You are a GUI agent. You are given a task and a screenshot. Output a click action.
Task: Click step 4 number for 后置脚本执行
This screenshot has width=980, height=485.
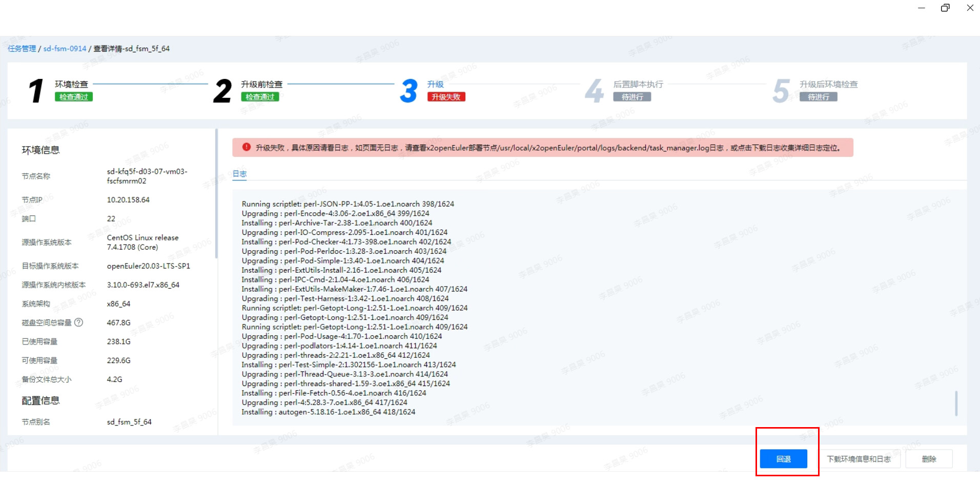pos(595,91)
